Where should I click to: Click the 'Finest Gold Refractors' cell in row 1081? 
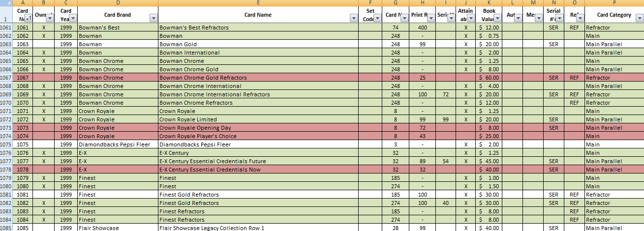pyautogui.click(x=258, y=195)
